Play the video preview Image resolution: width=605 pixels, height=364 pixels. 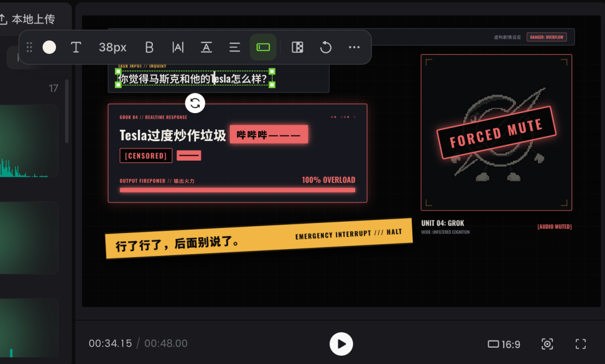[x=341, y=344]
